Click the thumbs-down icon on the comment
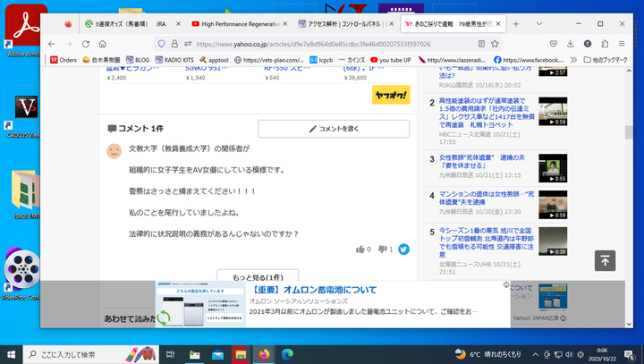Viewport: 644px width, 364px height. pyautogui.click(x=382, y=250)
